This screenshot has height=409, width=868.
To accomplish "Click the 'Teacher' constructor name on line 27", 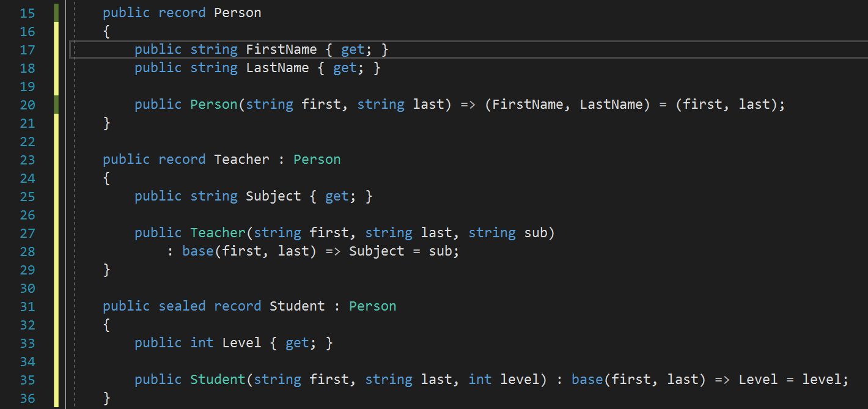I will click(218, 233).
